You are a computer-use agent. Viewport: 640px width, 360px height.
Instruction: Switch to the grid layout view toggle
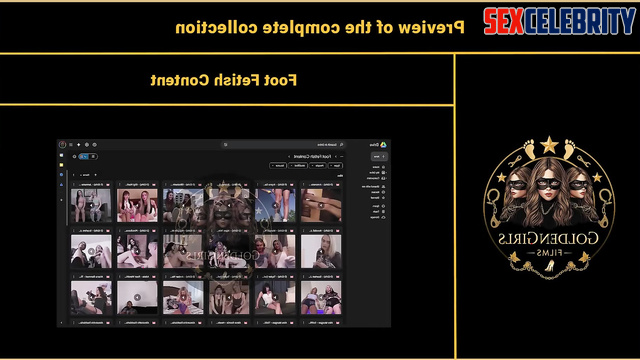click(84, 156)
